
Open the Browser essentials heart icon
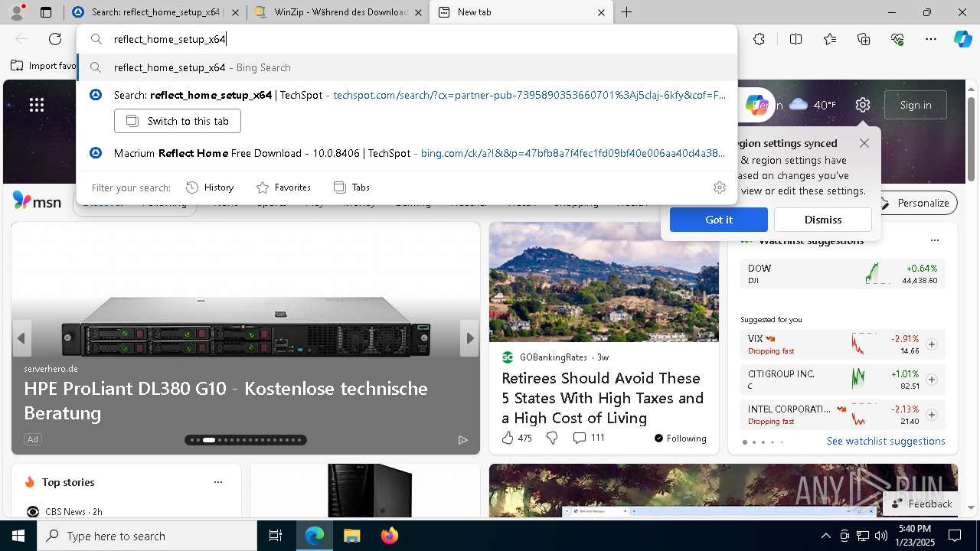897,39
